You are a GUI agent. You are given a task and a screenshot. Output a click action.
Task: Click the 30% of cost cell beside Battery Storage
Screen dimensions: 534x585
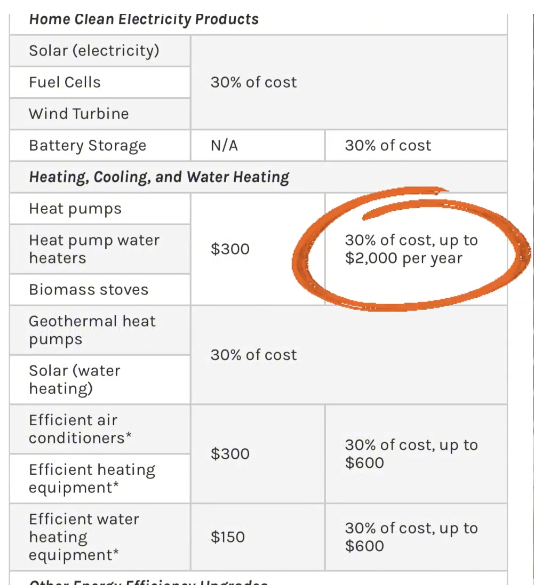click(x=416, y=146)
